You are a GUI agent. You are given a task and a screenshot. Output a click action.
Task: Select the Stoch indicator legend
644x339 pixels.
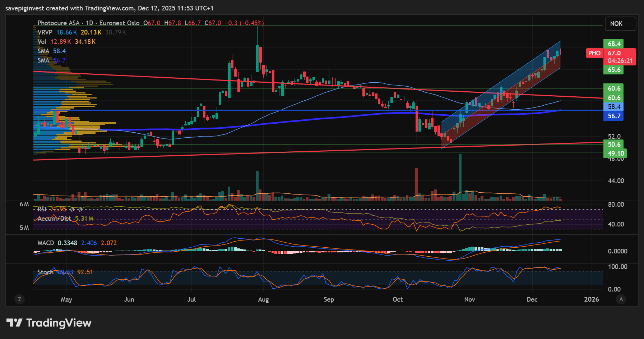coord(45,272)
